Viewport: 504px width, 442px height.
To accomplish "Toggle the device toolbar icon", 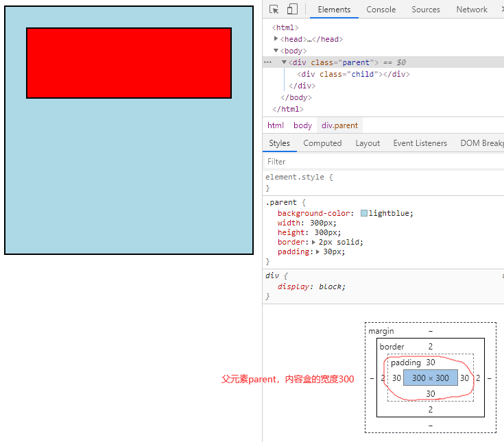I will coord(292,10).
